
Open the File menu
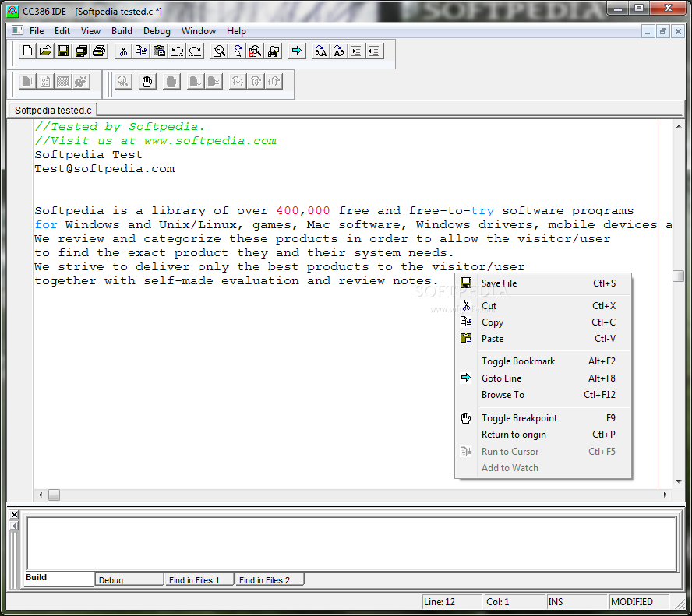(37, 31)
